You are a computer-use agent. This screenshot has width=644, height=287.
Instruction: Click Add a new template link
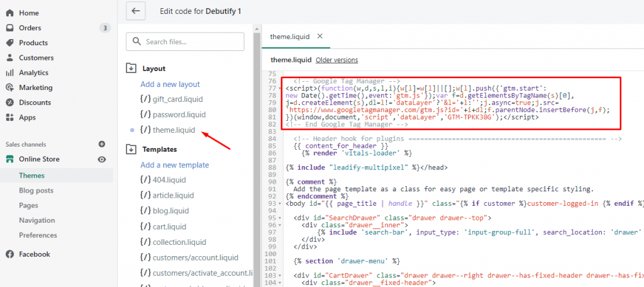coord(175,165)
